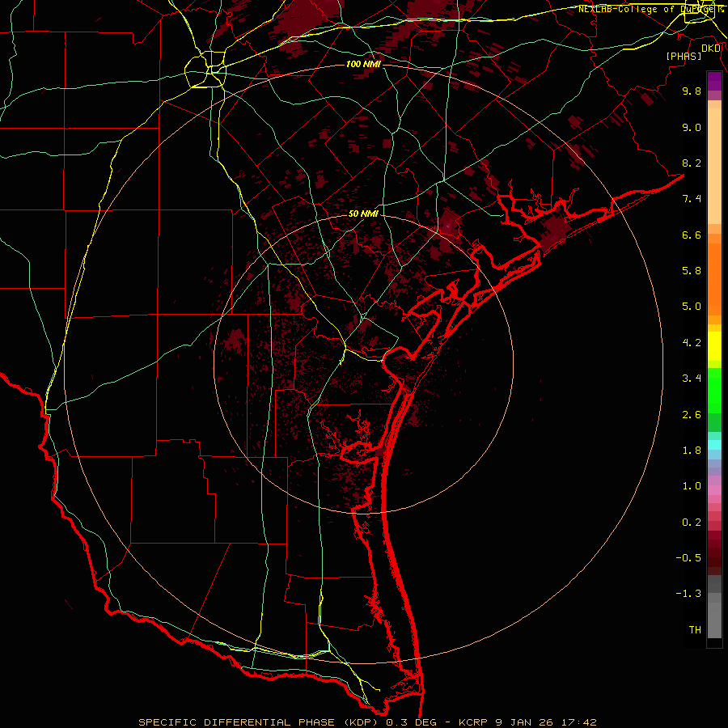
Task: Click the "50 NMI" range ring label
Action: 363,214
